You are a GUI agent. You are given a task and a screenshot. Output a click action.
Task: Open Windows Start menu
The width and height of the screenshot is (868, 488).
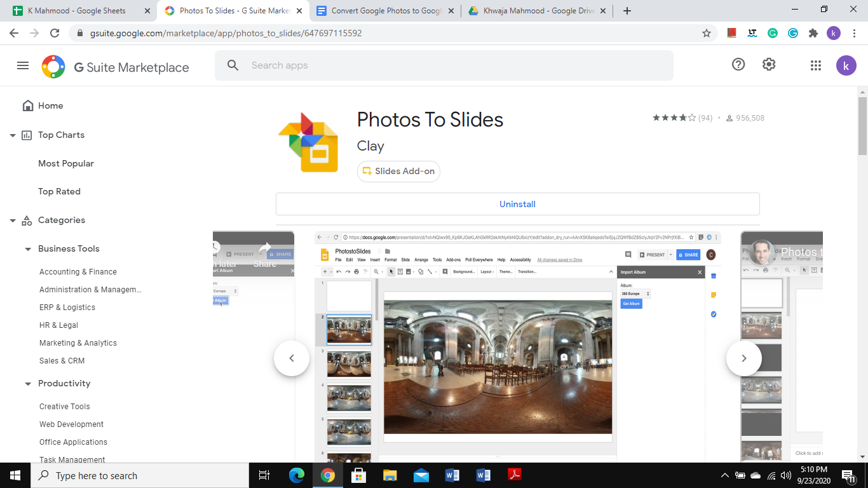pyautogui.click(x=15, y=475)
